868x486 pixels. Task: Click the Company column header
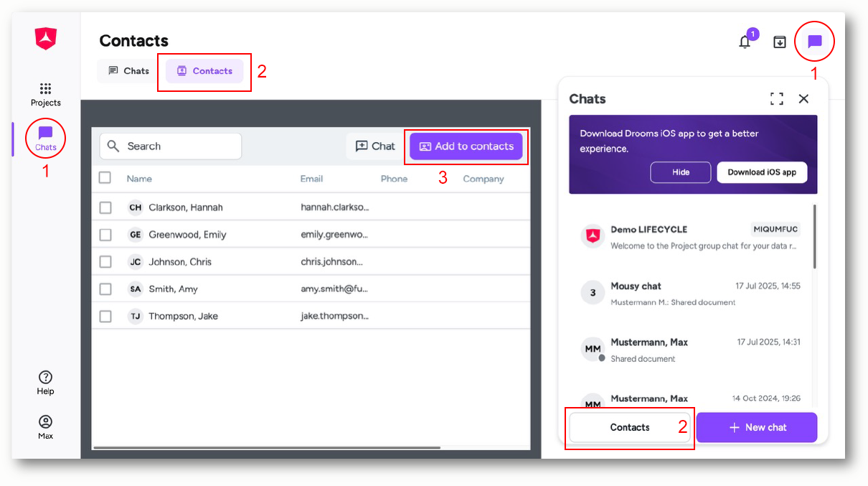click(483, 179)
